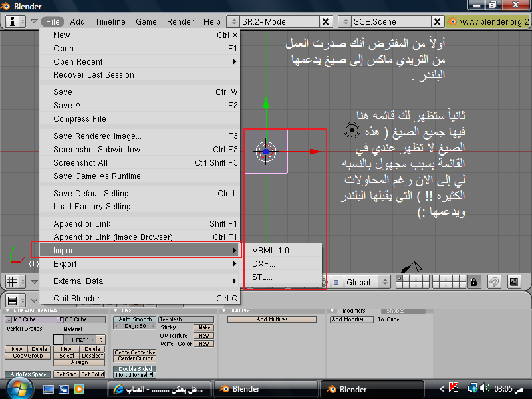Open the File menu

click(x=53, y=22)
